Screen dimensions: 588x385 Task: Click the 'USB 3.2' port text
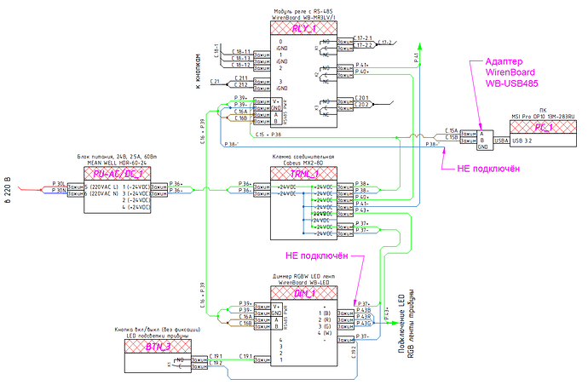pyautogui.click(x=522, y=141)
